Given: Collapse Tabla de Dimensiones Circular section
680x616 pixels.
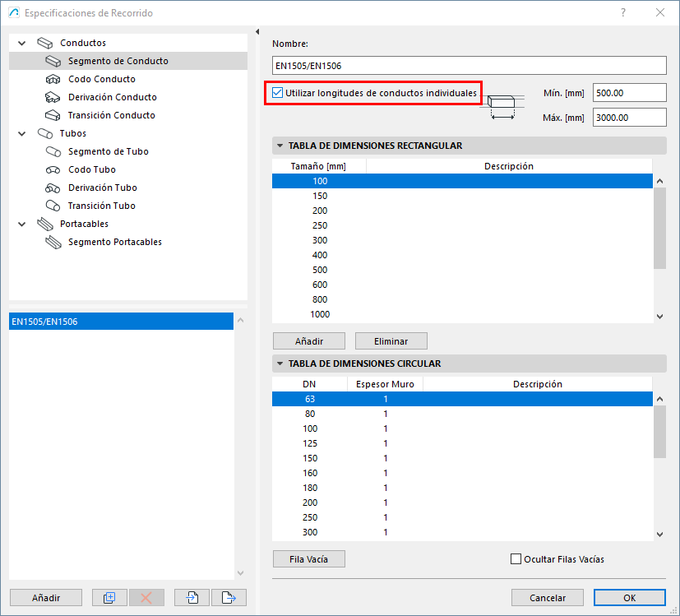Looking at the screenshot, I should coord(280,364).
